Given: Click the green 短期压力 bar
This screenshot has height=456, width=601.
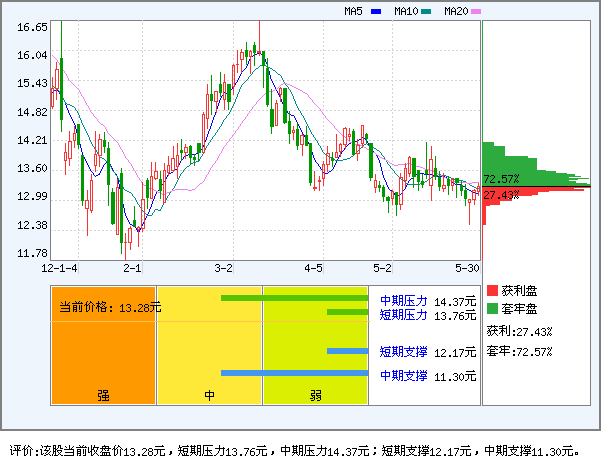Looking at the screenshot, I should pyautogui.click(x=348, y=312).
